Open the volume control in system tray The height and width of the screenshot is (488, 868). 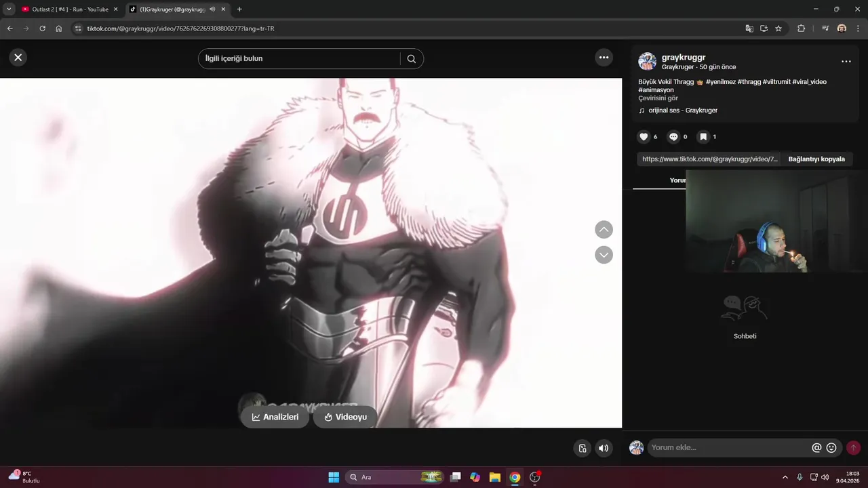(825, 477)
